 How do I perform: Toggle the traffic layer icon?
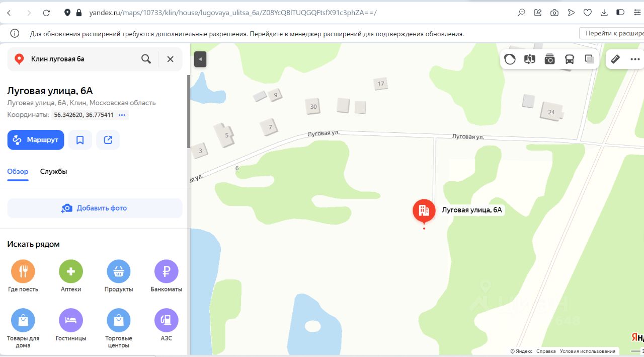pyautogui.click(x=510, y=59)
